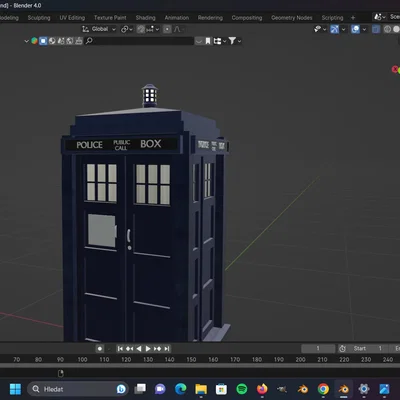Open the snapping options dropdown

pos(153,29)
